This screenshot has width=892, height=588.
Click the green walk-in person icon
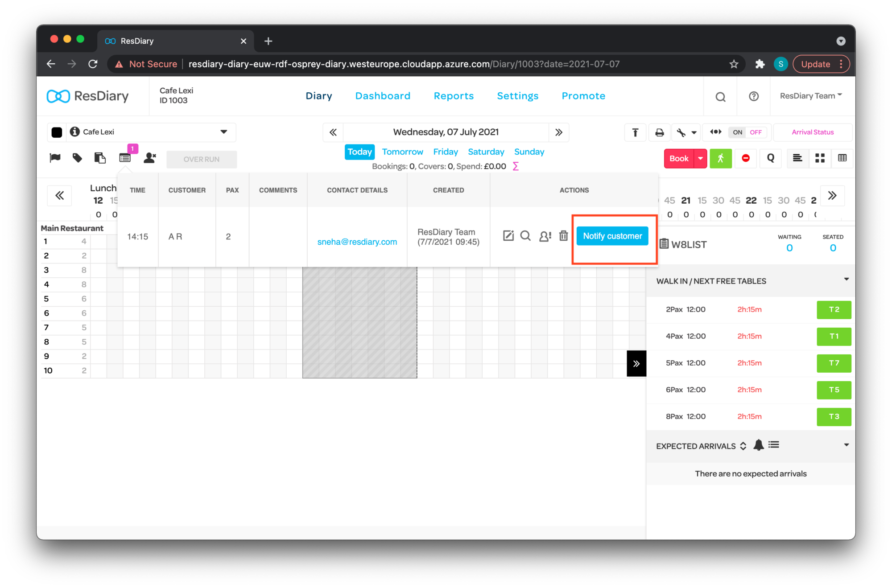721,158
